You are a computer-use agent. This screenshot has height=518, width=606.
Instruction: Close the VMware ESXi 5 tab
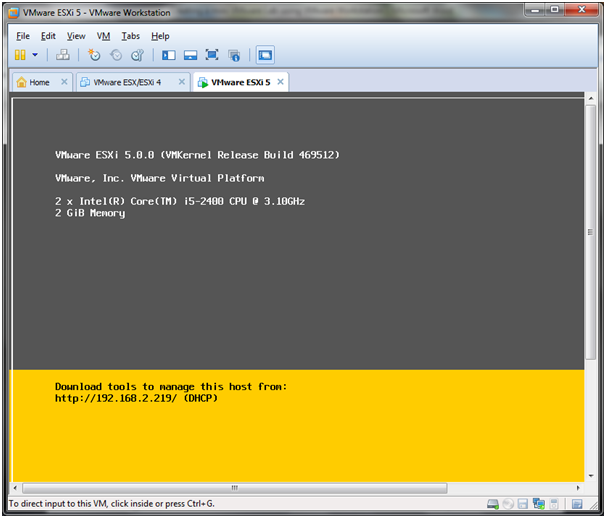point(281,82)
